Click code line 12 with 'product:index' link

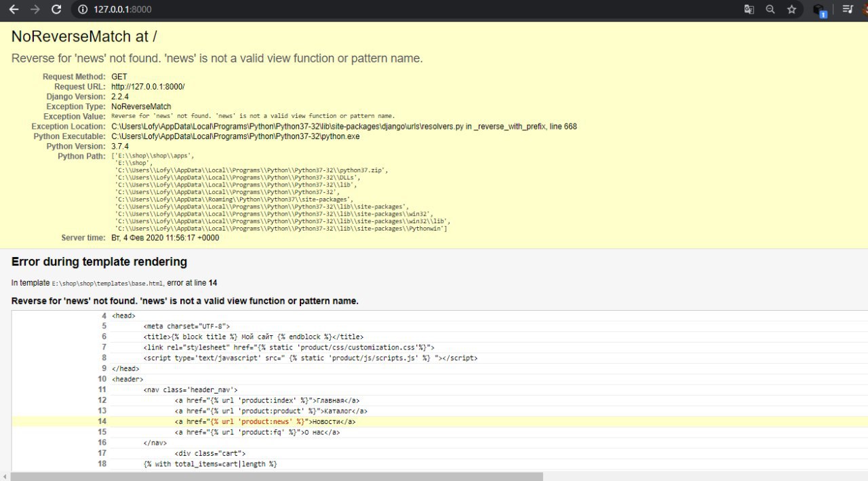pos(267,400)
